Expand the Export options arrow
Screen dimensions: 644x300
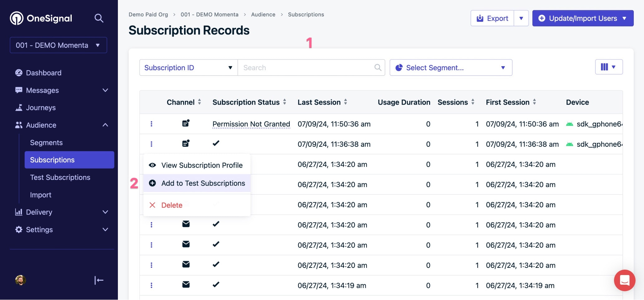click(521, 18)
